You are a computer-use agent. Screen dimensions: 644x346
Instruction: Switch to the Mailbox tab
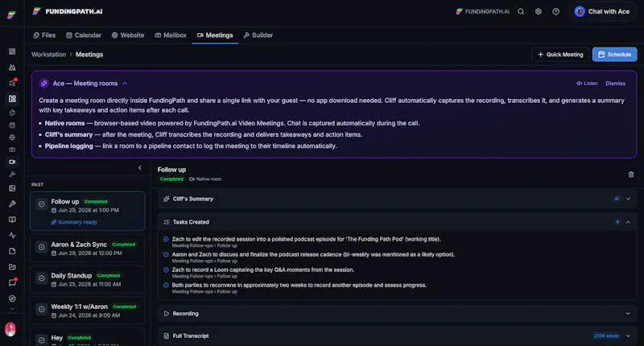click(171, 35)
